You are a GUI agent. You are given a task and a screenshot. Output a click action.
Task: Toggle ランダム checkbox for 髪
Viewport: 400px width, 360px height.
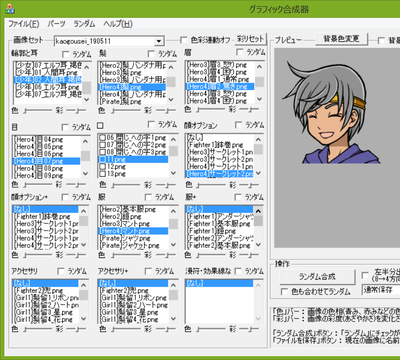(151, 54)
